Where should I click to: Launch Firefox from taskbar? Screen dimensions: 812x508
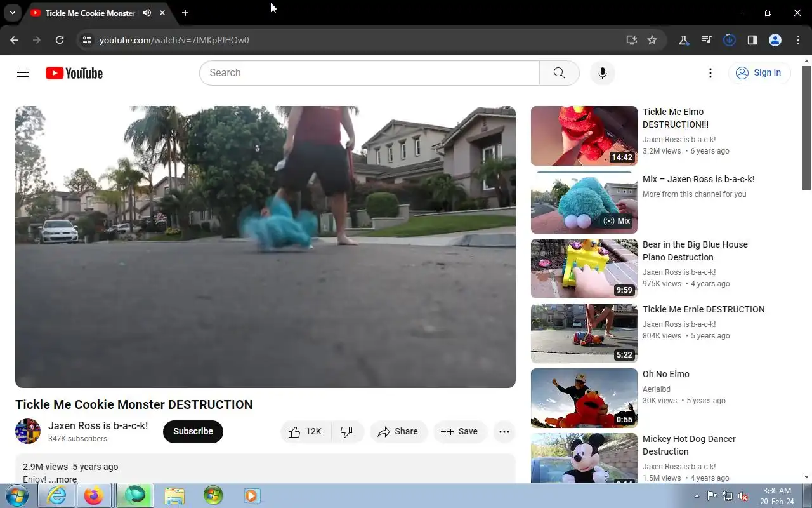tap(94, 495)
